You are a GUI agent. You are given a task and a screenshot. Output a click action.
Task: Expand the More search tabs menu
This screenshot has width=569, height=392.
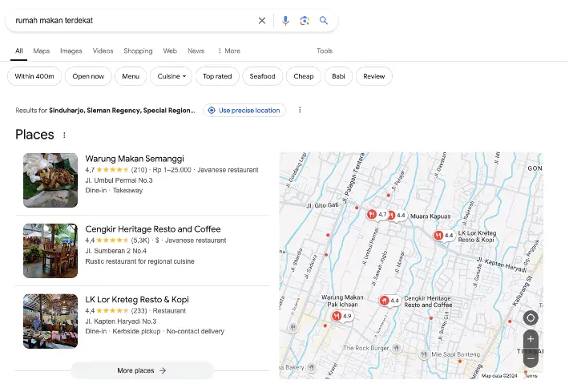click(229, 51)
